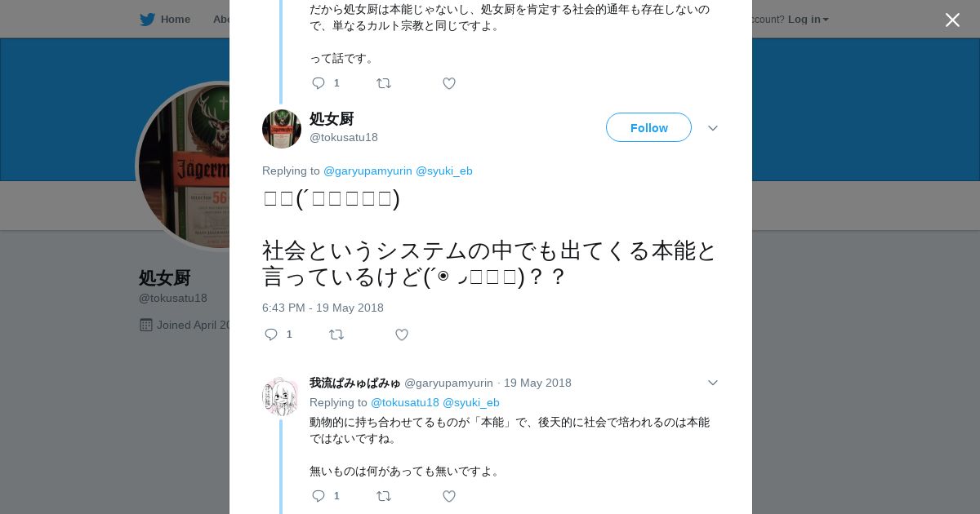The image size is (980, 514).
Task: Click reply icon on top partial tweet
Action: (x=319, y=83)
